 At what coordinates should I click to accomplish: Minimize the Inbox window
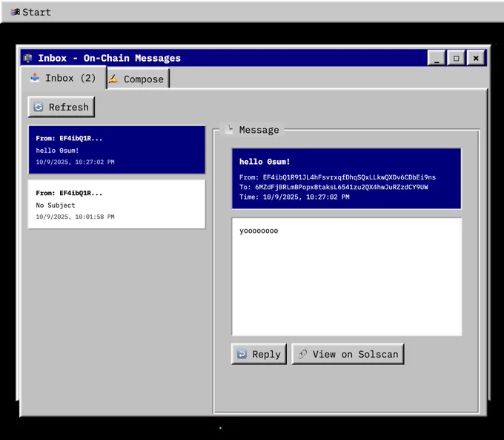(x=437, y=58)
